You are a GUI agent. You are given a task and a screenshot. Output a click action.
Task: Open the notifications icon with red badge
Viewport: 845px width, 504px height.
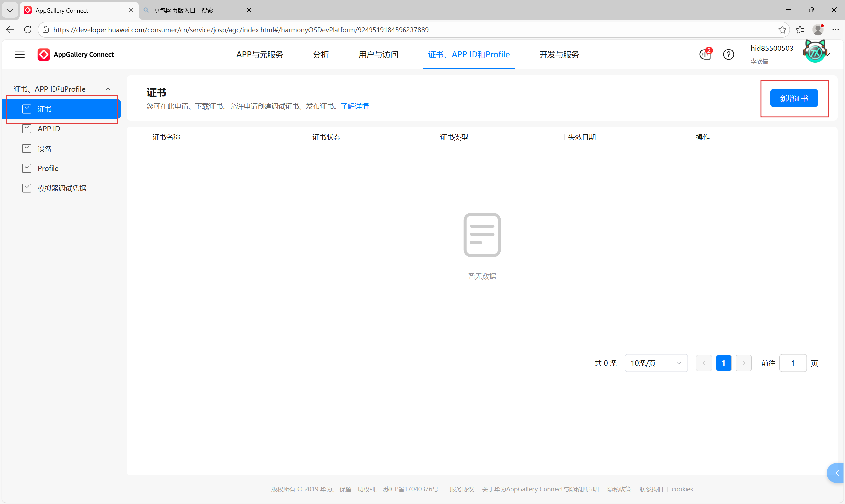705,54
